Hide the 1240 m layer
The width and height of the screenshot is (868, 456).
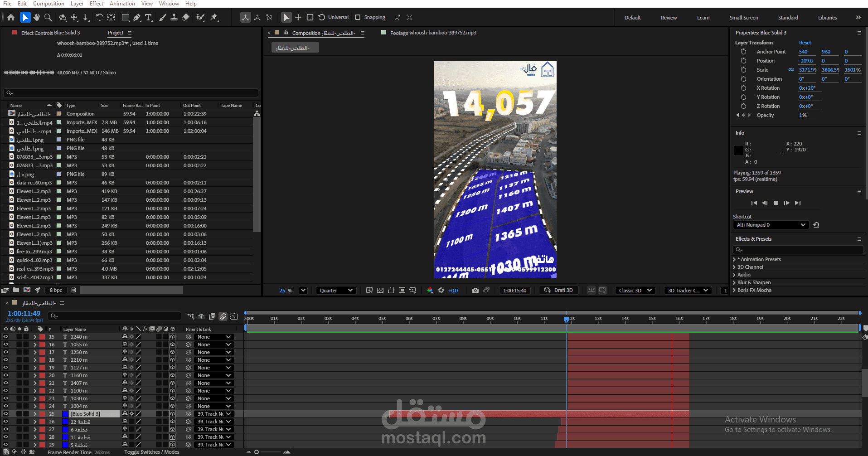click(x=6, y=337)
